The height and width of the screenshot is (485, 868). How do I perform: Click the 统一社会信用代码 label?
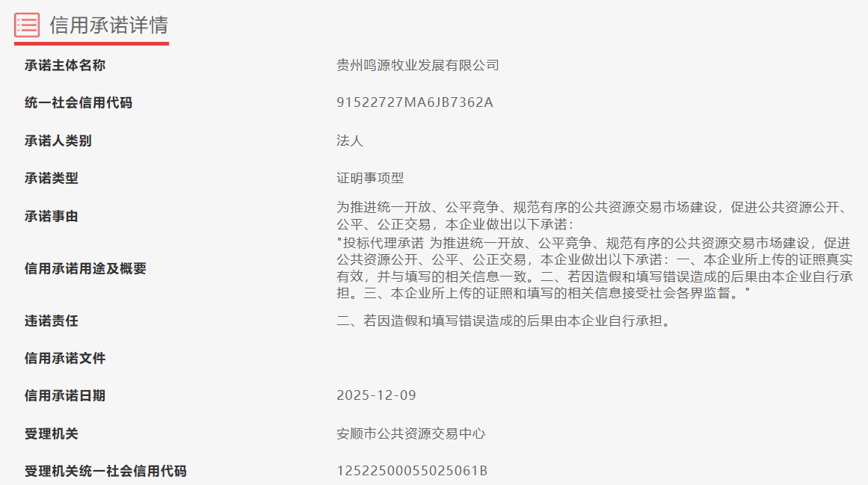point(78,102)
